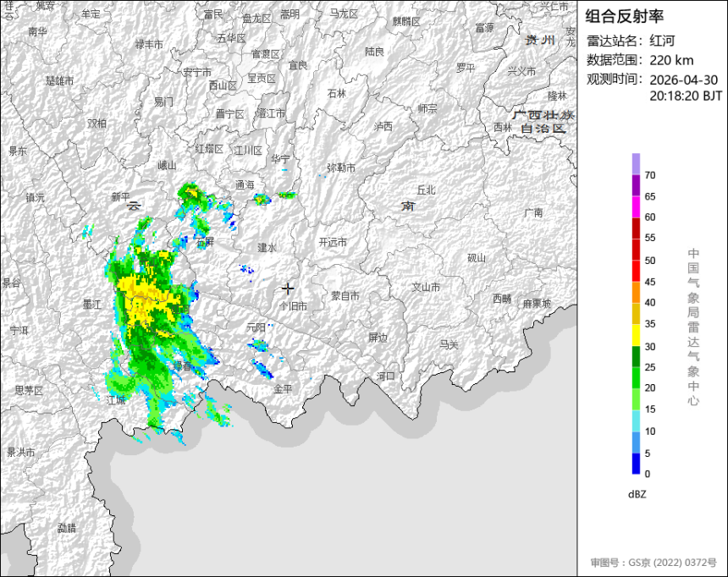Click the 景东 map label
The width and height of the screenshot is (728, 577).
pyautogui.click(x=18, y=151)
